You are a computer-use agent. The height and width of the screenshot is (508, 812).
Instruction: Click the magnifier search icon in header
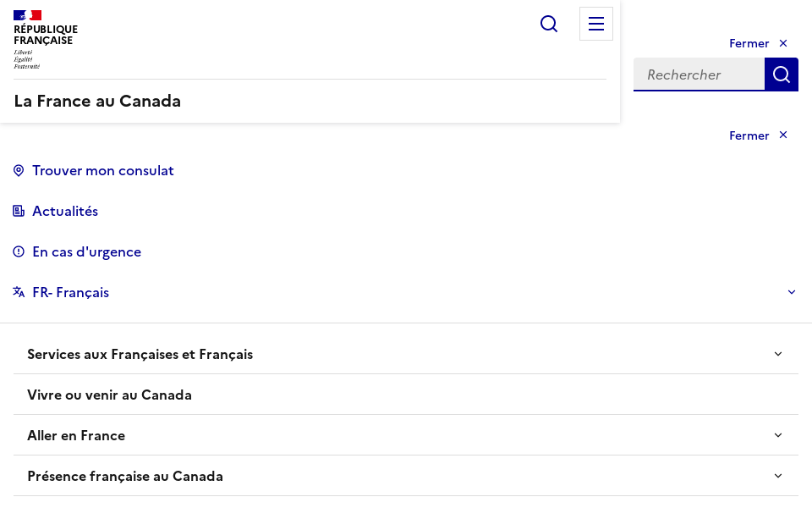[x=549, y=24]
